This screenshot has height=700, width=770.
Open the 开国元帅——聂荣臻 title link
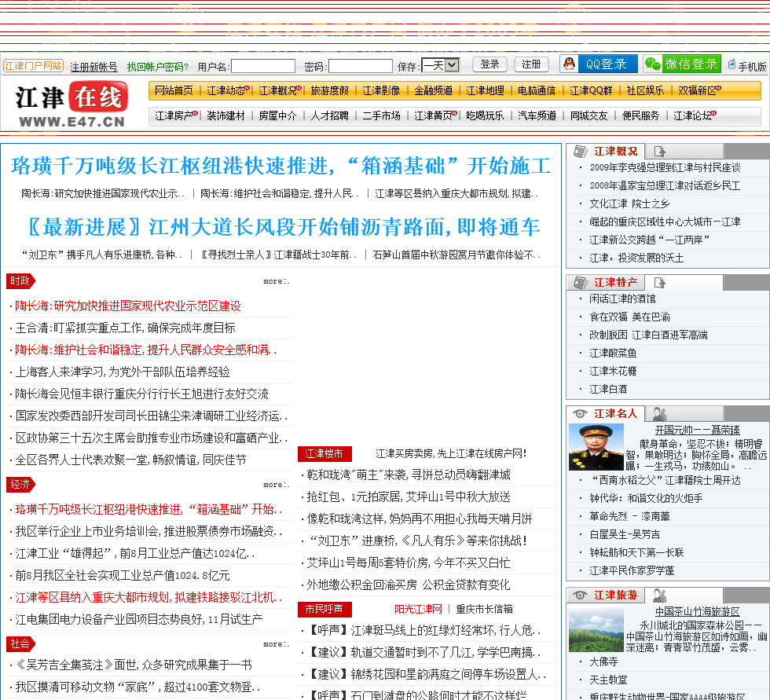[x=698, y=430]
